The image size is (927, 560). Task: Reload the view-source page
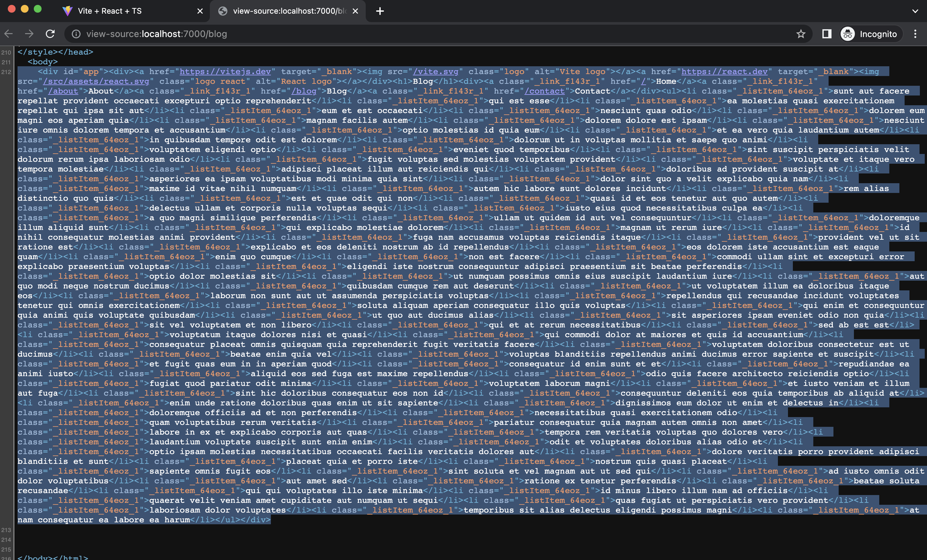50,34
